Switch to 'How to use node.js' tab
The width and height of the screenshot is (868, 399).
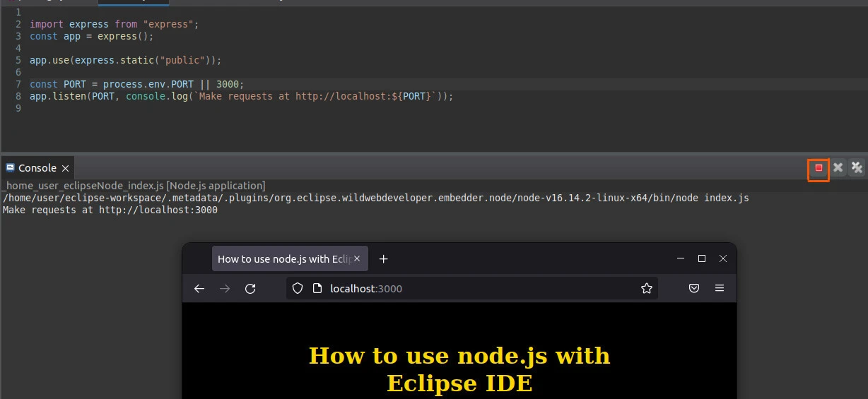click(x=283, y=259)
